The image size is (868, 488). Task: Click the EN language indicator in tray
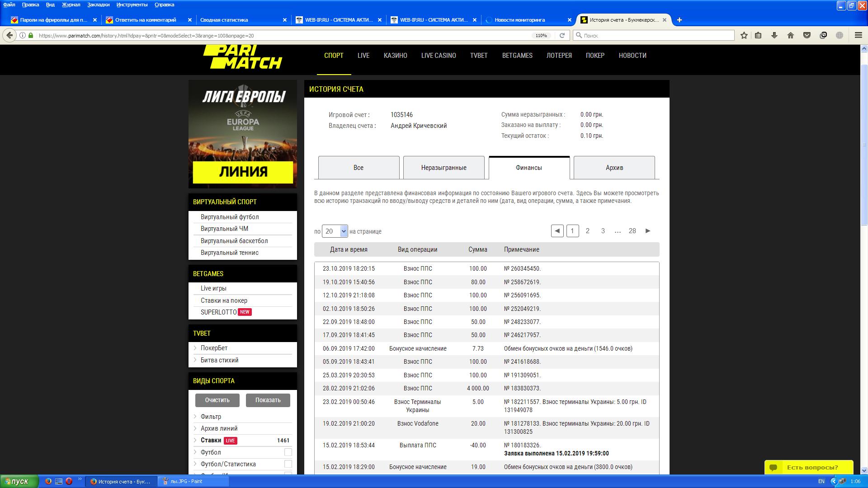pos(821,481)
